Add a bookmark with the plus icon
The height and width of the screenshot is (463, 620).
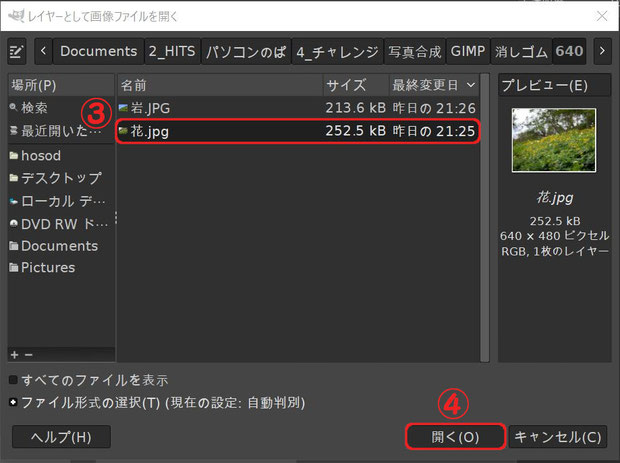coord(15,355)
